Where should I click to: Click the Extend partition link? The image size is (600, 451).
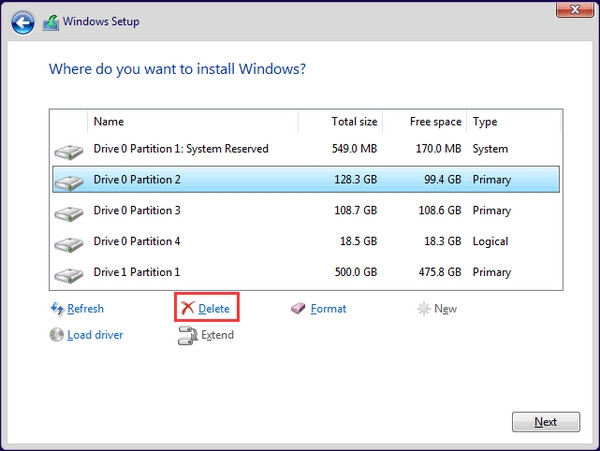tap(217, 335)
